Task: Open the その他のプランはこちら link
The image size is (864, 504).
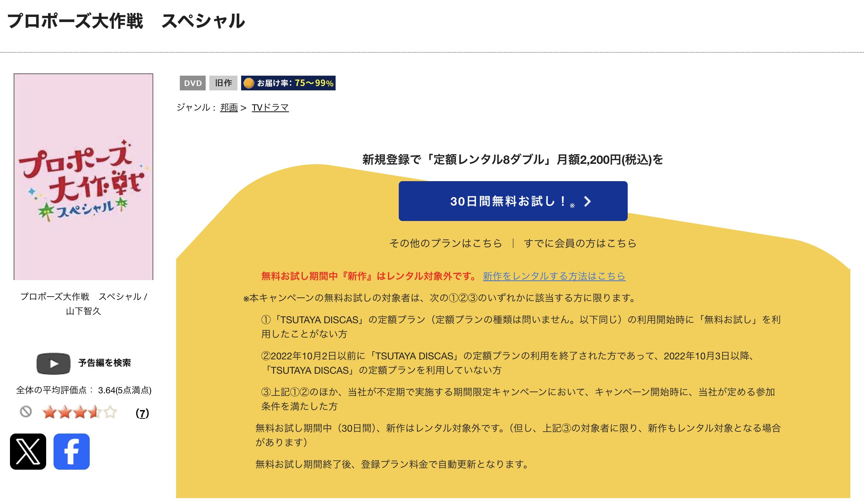Action: (445, 243)
